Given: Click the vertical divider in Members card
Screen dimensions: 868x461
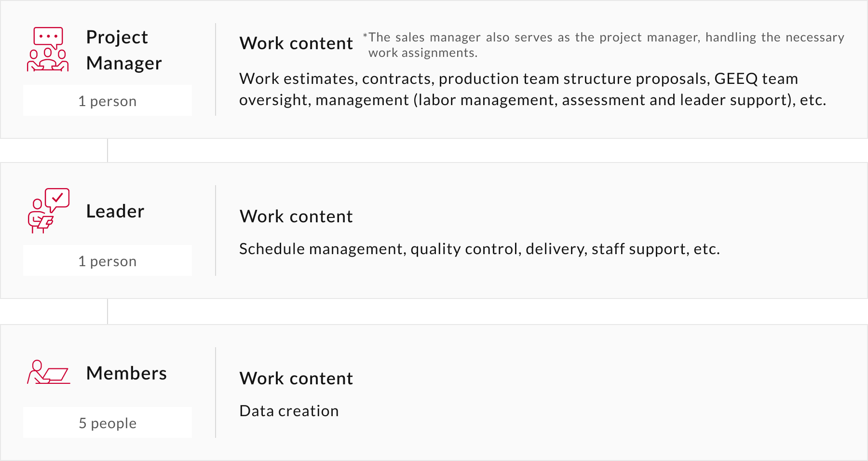Looking at the screenshot, I should tap(216, 393).
